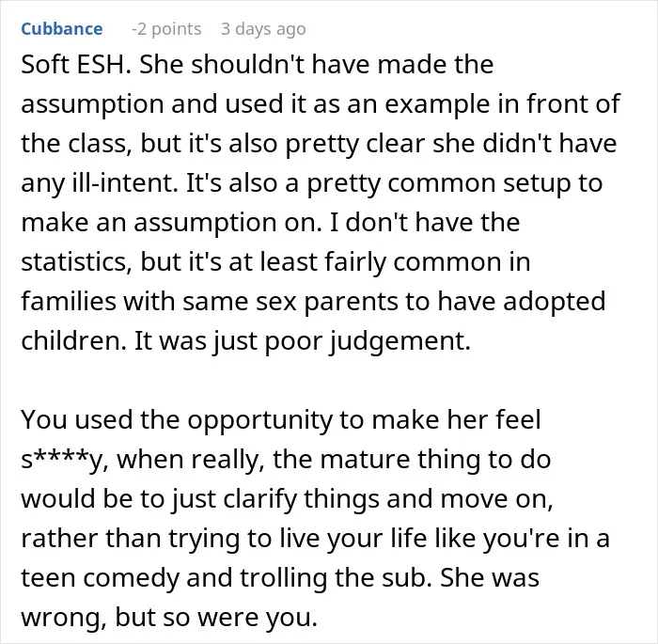Click the line 'families with same sex parents'
Image resolution: width=658 pixels, height=644 pixels.
[313, 302]
